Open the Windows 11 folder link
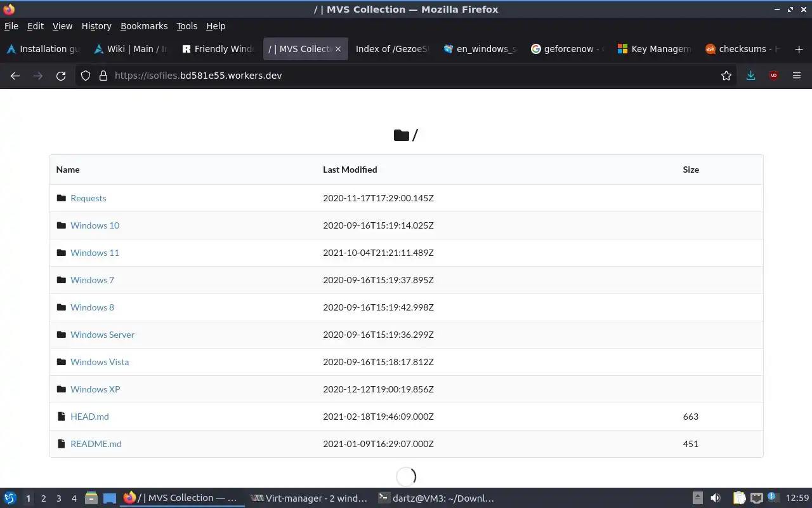Image resolution: width=812 pixels, height=508 pixels. coord(95,253)
